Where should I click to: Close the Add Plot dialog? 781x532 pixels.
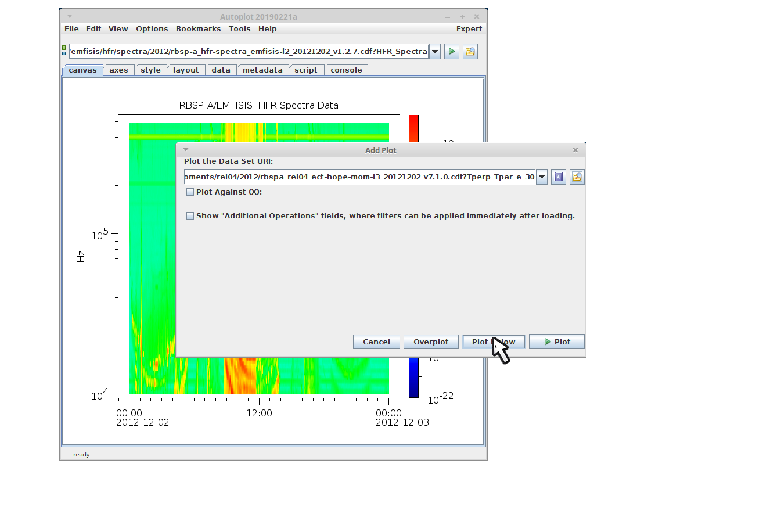click(x=575, y=150)
